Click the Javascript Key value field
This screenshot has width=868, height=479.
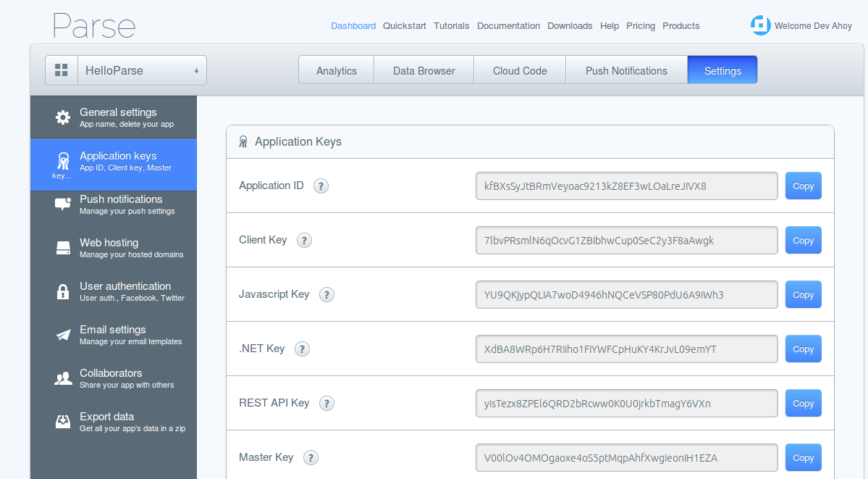(x=627, y=294)
